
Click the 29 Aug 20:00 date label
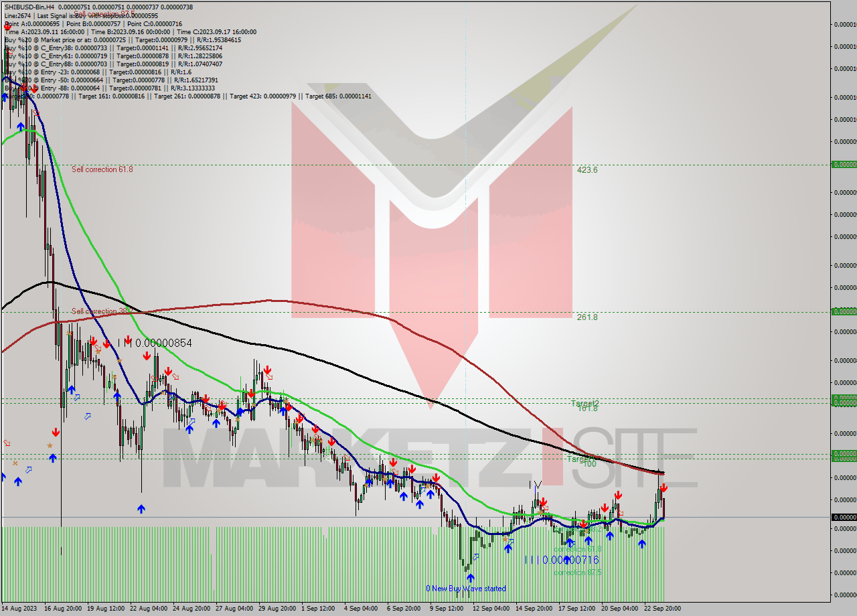coord(277,609)
